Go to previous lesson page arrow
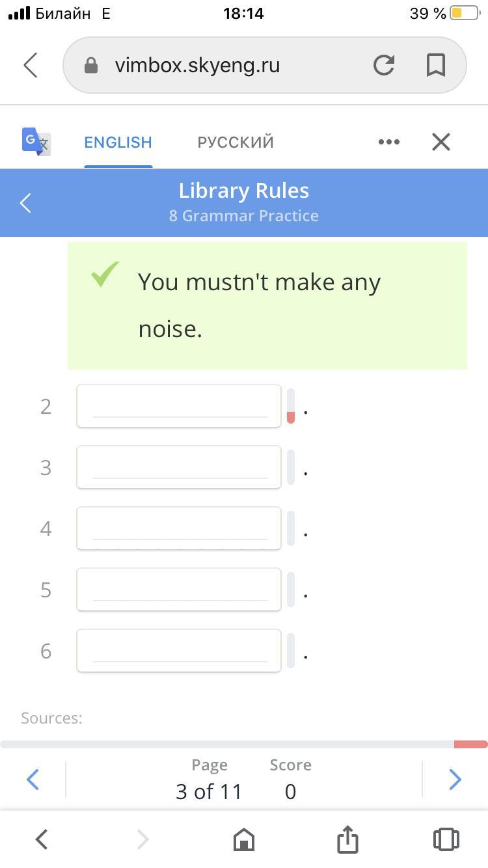 33,779
